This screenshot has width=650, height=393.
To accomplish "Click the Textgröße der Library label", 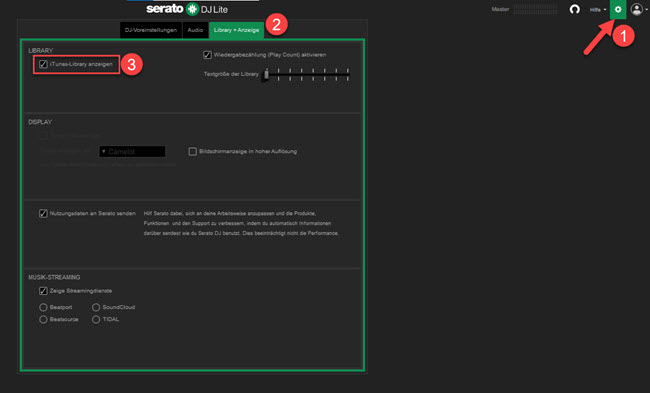I will pos(231,74).
